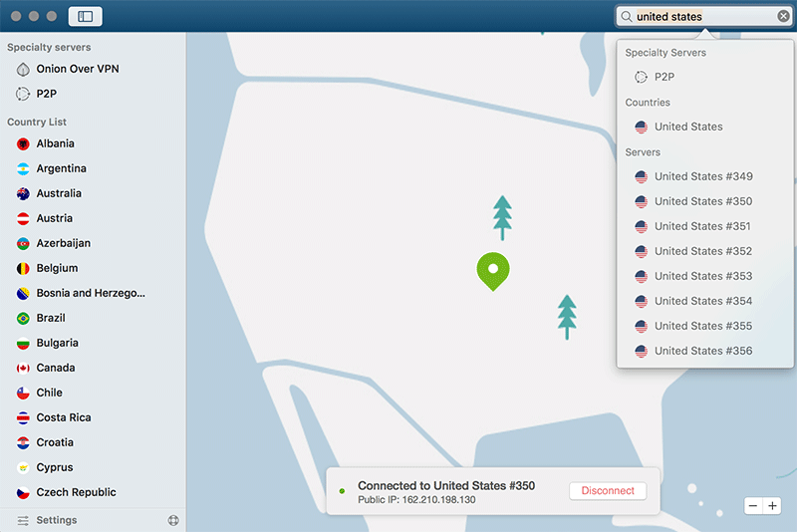Click flag beside United States #349

641,176
